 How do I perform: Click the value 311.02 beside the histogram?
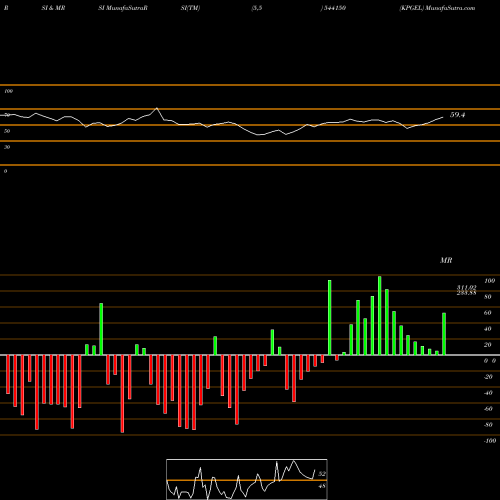(x=466, y=287)
